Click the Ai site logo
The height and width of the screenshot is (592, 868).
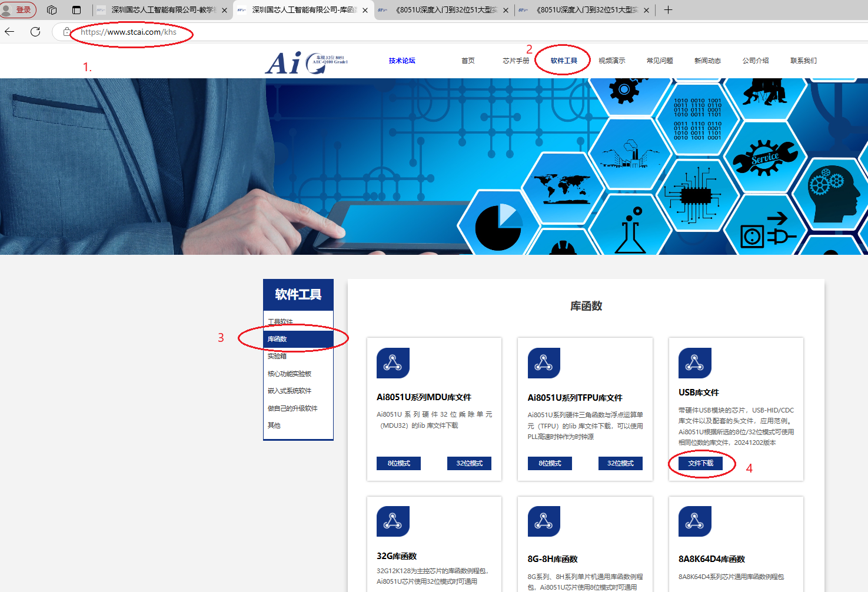[307, 62]
